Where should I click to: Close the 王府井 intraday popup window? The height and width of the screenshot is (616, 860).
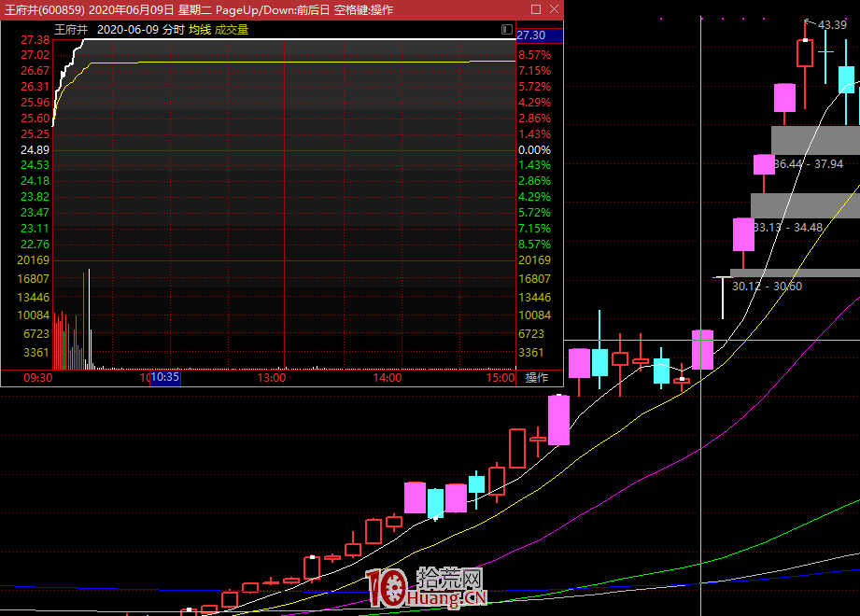pos(554,9)
